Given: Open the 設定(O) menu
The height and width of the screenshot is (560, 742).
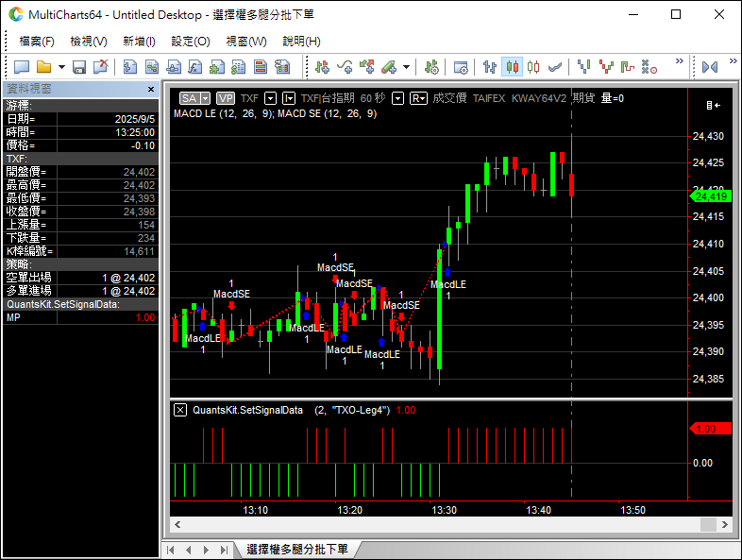Looking at the screenshot, I should pos(191,42).
